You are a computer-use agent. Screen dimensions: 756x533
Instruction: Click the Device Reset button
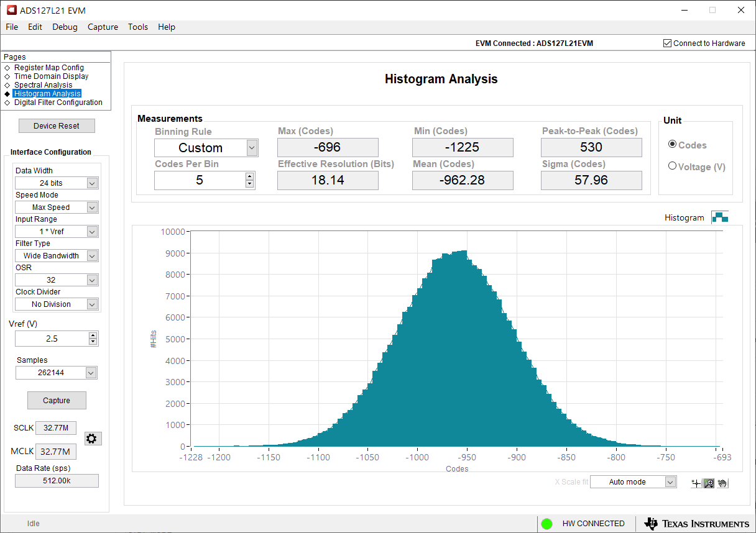[57, 125]
